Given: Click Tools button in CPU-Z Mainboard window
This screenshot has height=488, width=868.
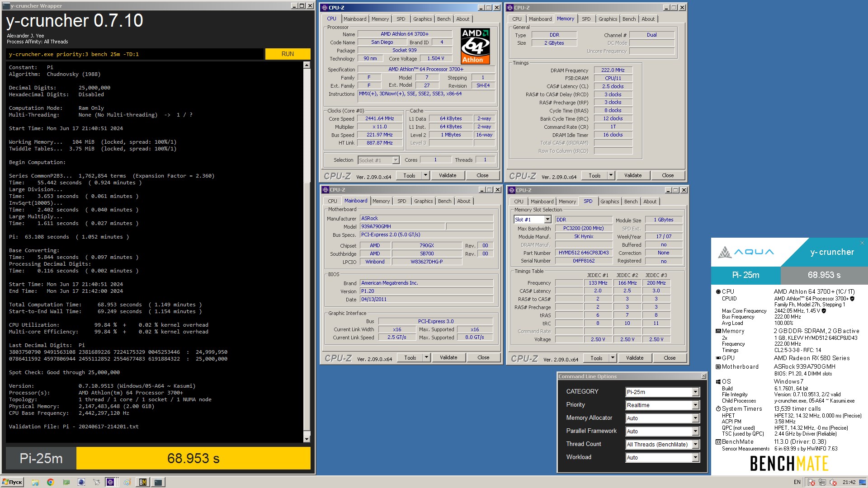Looking at the screenshot, I should [410, 357].
